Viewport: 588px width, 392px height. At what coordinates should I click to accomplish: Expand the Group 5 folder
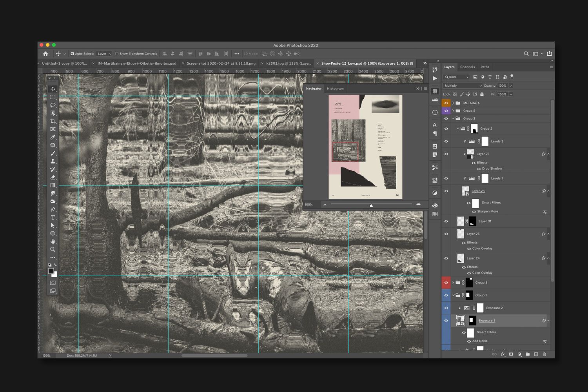[x=453, y=111]
